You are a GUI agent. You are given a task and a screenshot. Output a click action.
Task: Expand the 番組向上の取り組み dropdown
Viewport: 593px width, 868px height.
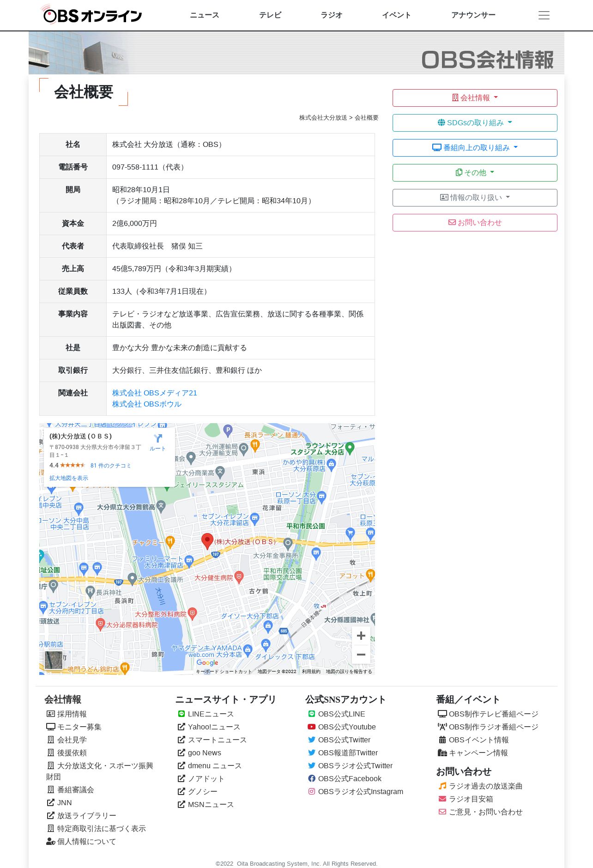(x=475, y=148)
